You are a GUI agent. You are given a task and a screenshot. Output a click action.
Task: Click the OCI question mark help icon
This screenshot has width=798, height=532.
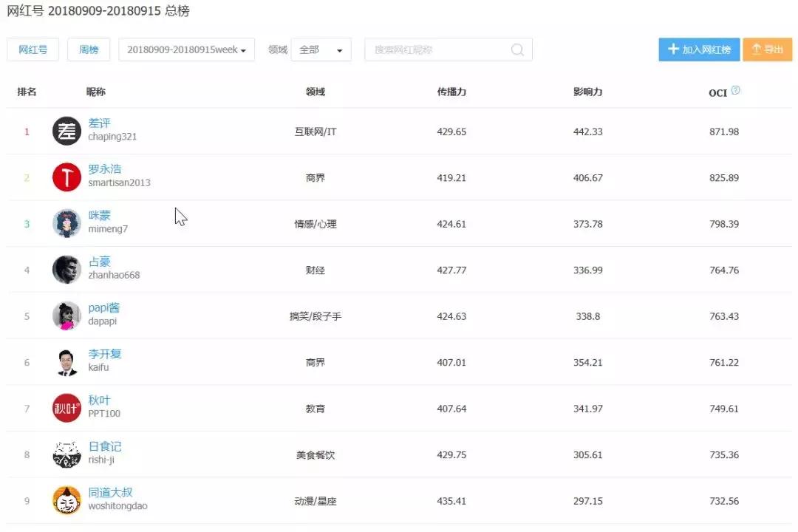(x=734, y=89)
